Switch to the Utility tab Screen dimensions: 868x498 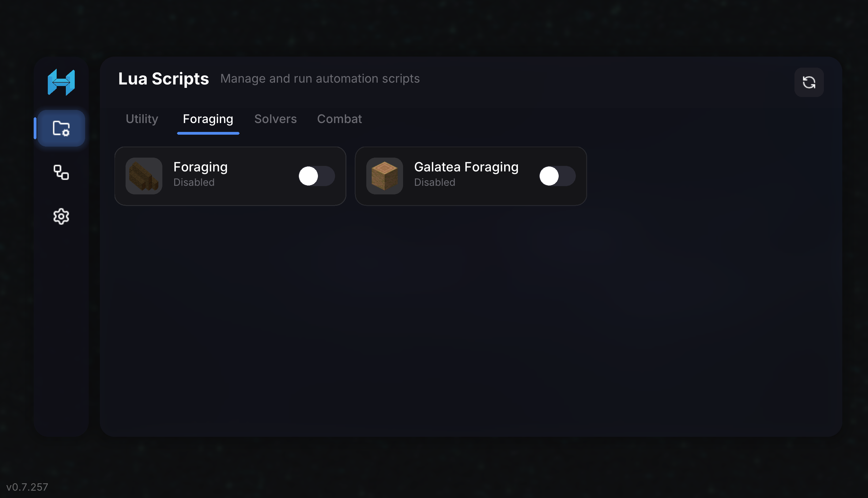(x=142, y=119)
